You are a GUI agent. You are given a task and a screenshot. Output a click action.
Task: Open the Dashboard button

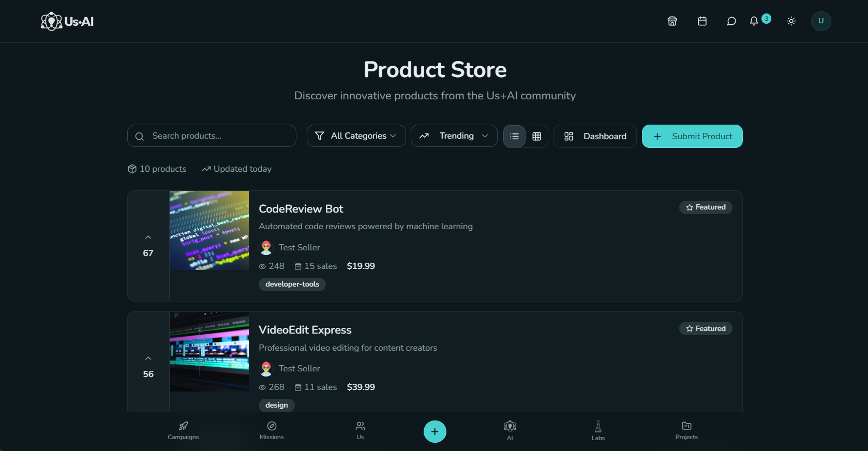pyautogui.click(x=595, y=137)
